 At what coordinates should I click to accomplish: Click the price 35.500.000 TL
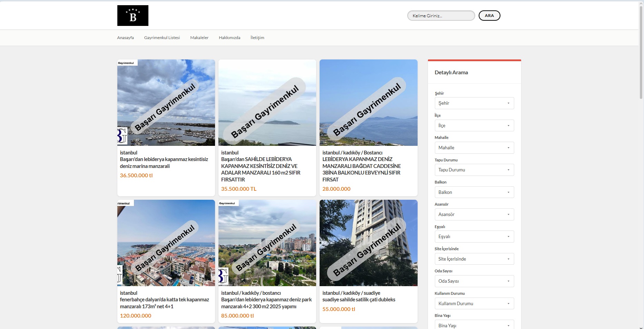coord(239,189)
